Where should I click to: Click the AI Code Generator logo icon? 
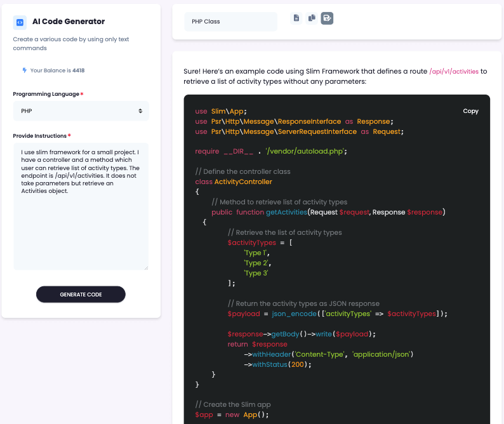20,22
